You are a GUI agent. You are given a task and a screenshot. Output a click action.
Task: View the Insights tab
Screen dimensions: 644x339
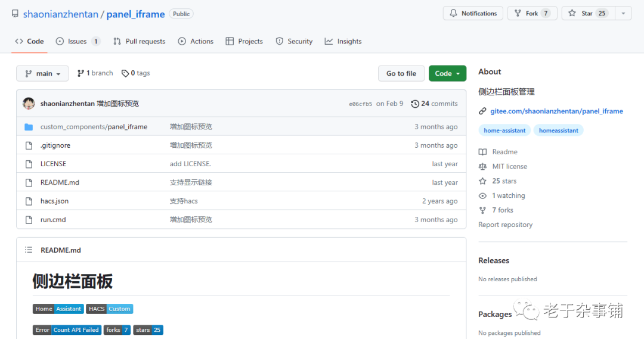343,42
